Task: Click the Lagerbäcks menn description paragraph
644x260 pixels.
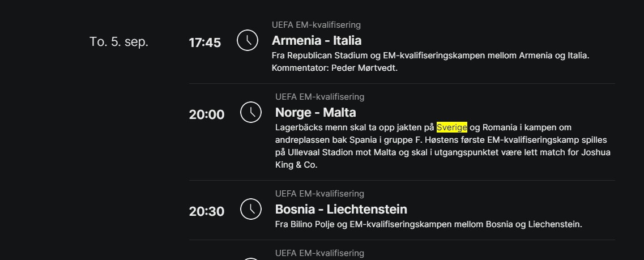Action: pos(443,146)
